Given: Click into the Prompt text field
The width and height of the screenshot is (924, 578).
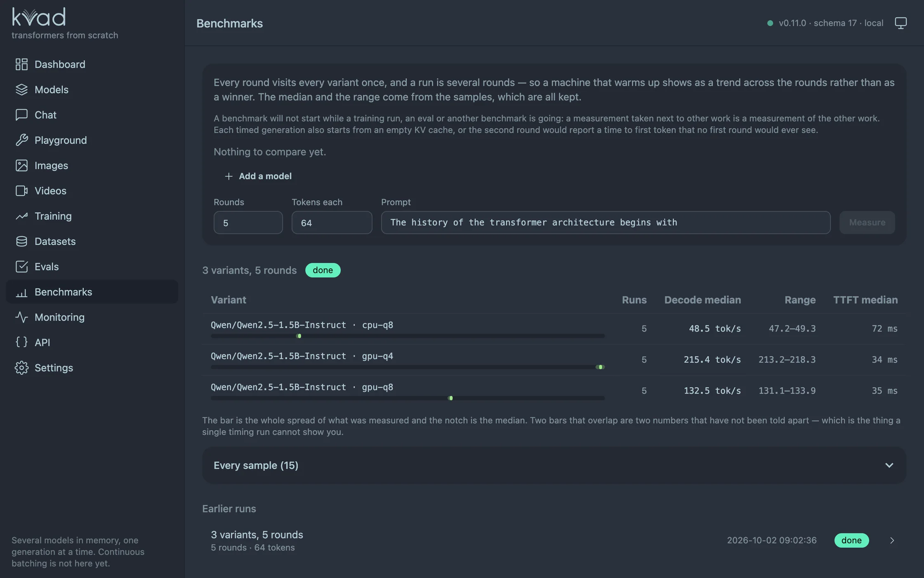Looking at the screenshot, I should tap(606, 223).
